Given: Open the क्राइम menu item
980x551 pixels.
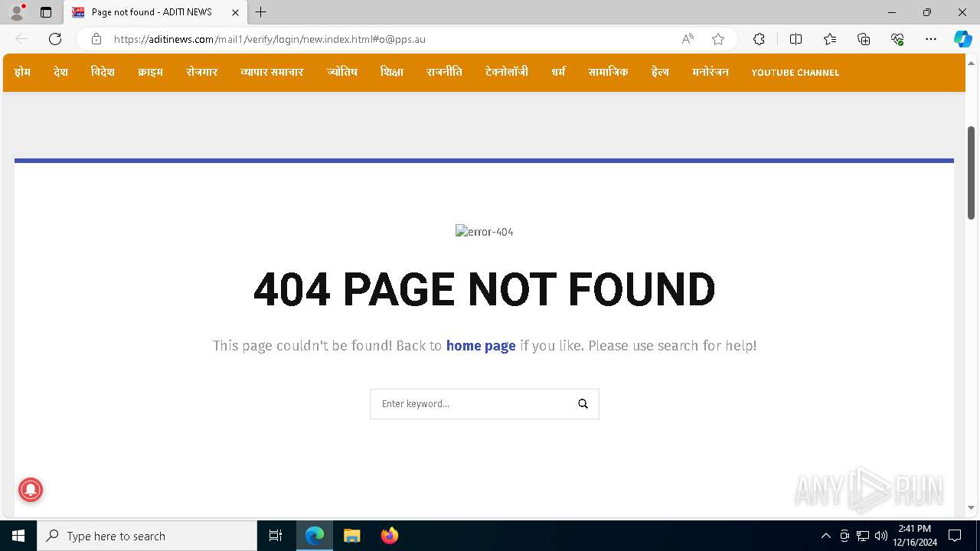Looking at the screenshot, I should click(x=150, y=72).
